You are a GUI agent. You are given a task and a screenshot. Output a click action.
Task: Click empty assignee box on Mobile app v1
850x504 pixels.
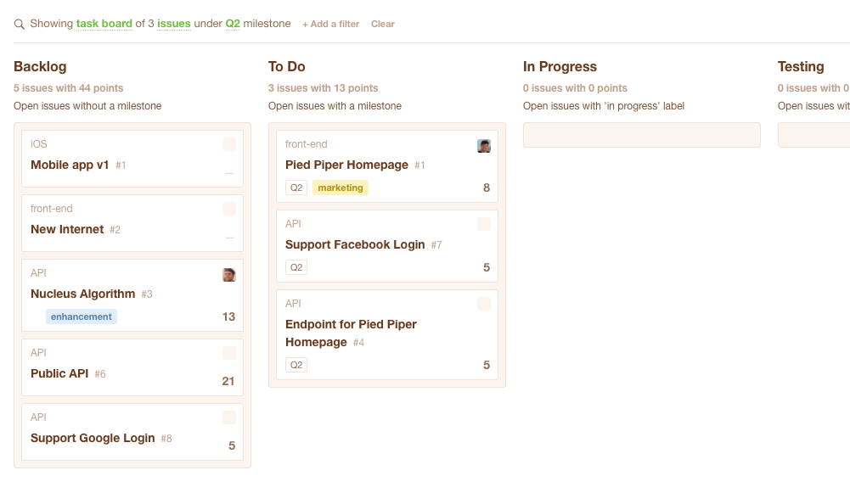(229, 144)
